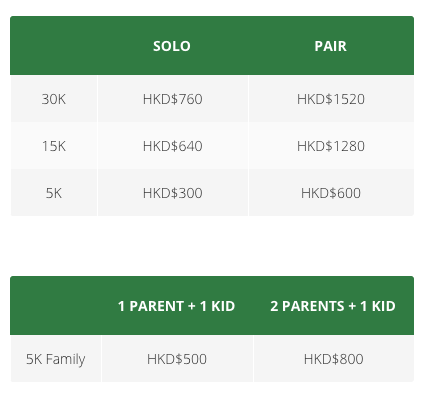This screenshot has height=399, width=425.
Task: Click the 1 PARENT + 1 KID header
Action: click(177, 306)
